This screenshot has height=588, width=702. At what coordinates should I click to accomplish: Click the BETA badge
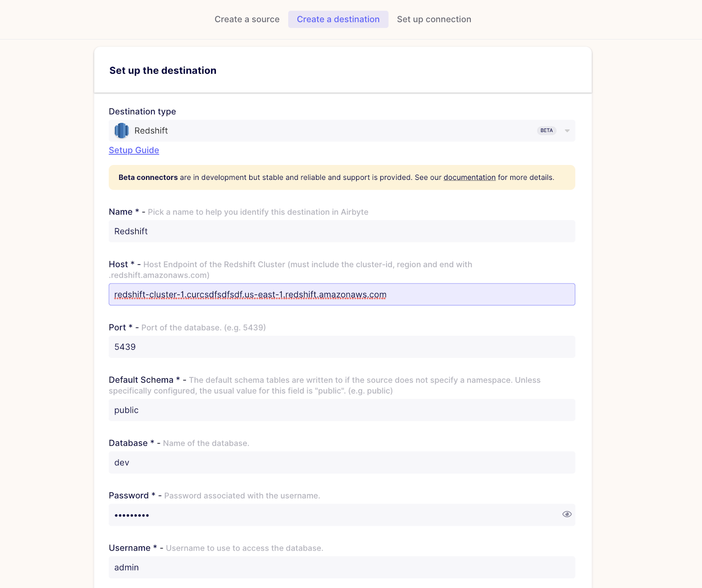click(x=546, y=131)
